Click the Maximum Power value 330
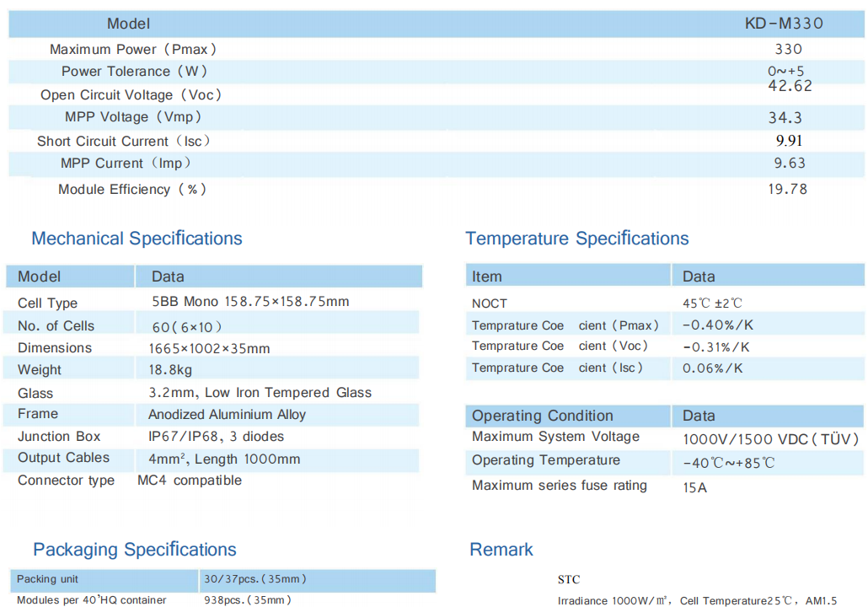Screen dimensions: 868x607 click(x=788, y=49)
